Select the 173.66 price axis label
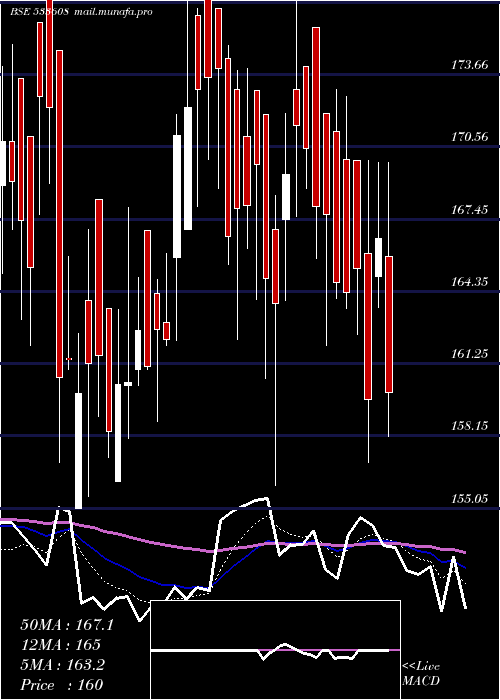 click(x=469, y=65)
